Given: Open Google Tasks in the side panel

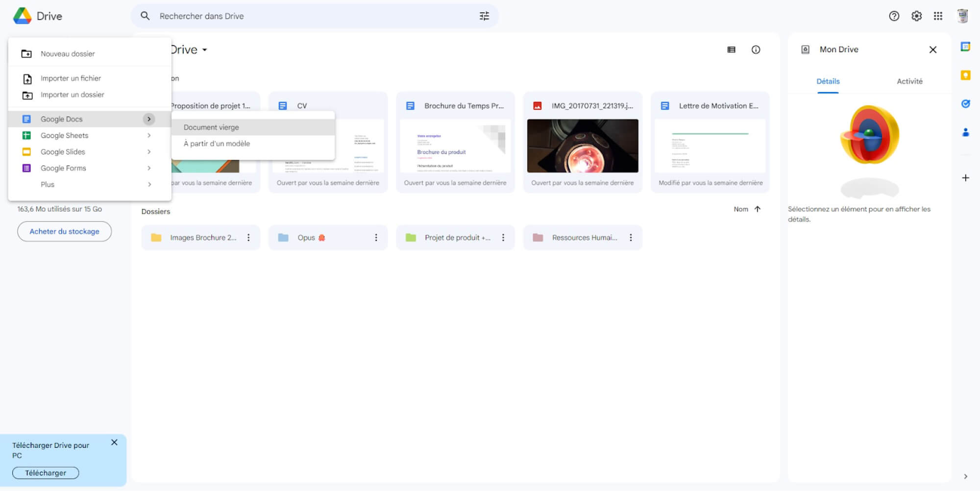Looking at the screenshot, I should pyautogui.click(x=965, y=103).
